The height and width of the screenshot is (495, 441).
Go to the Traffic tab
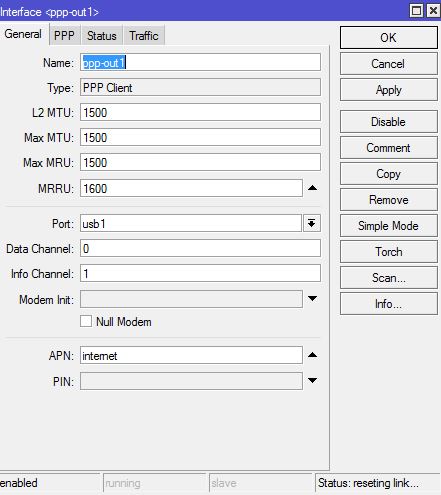click(x=144, y=35)
